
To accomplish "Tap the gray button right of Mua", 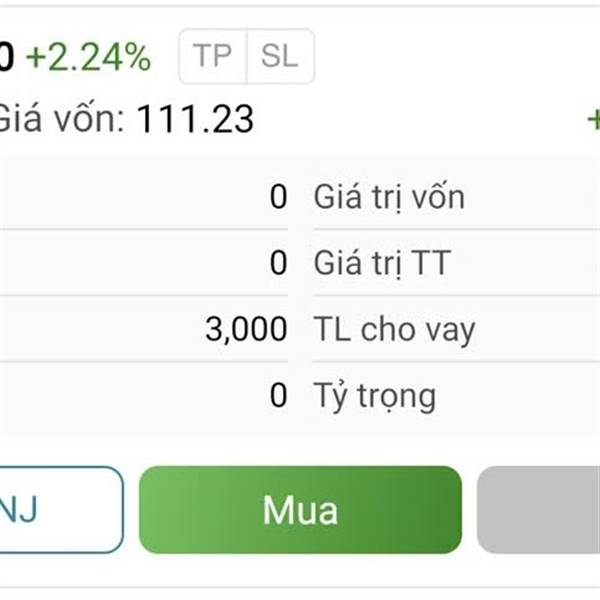I will coord(540,510).
